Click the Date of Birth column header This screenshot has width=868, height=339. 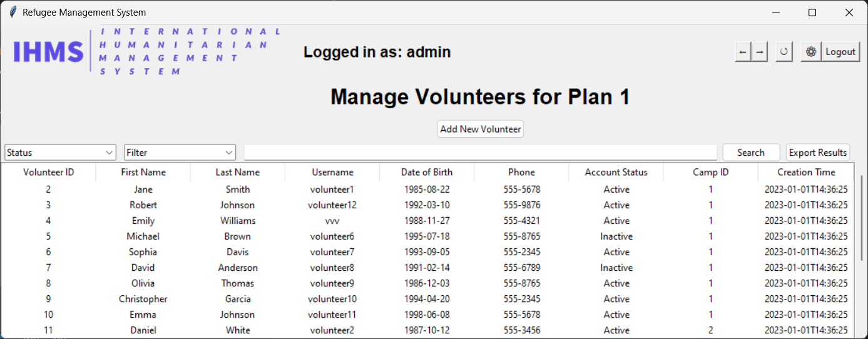point(427,172)
